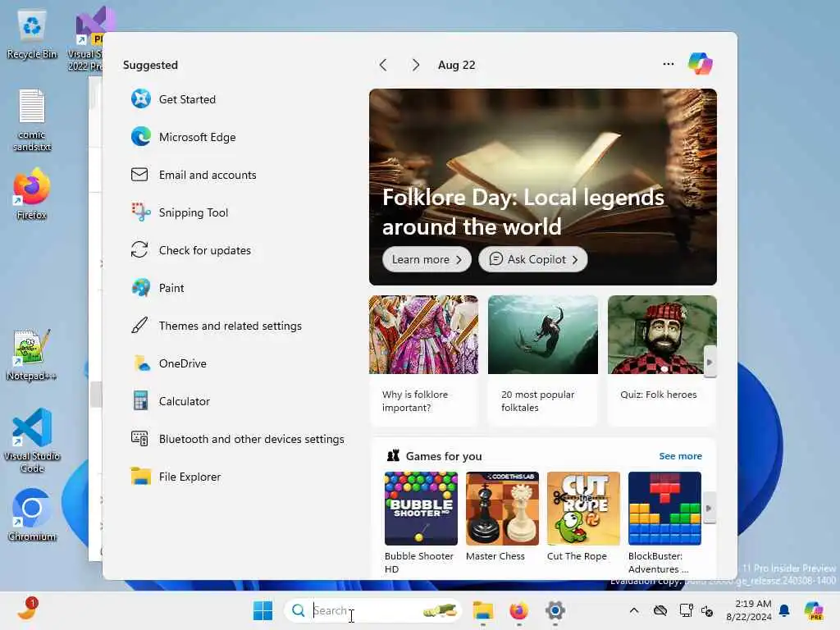Click the search highlight image in search box
This screenshot has width=840, height=630.
click(440, 610)
